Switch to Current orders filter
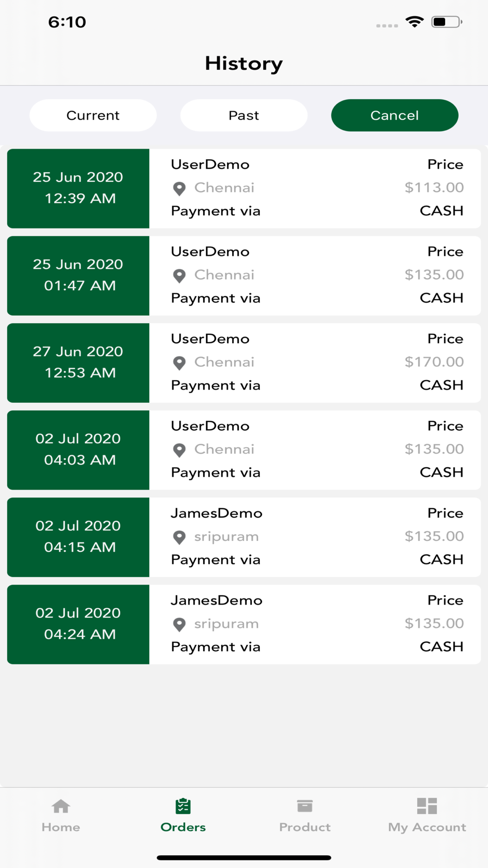The height and width of the screenshot is (868, 488). [x=93, y=115]
